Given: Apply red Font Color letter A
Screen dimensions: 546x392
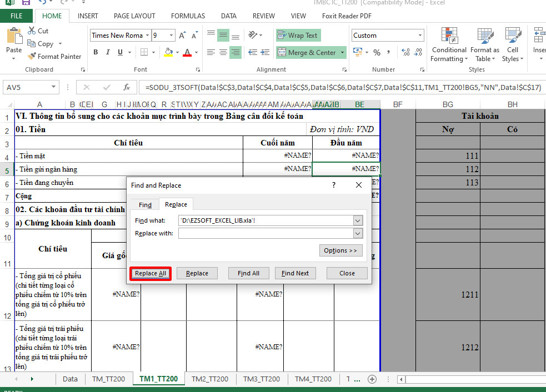Looking at the screenshot, I should [187, 52].
